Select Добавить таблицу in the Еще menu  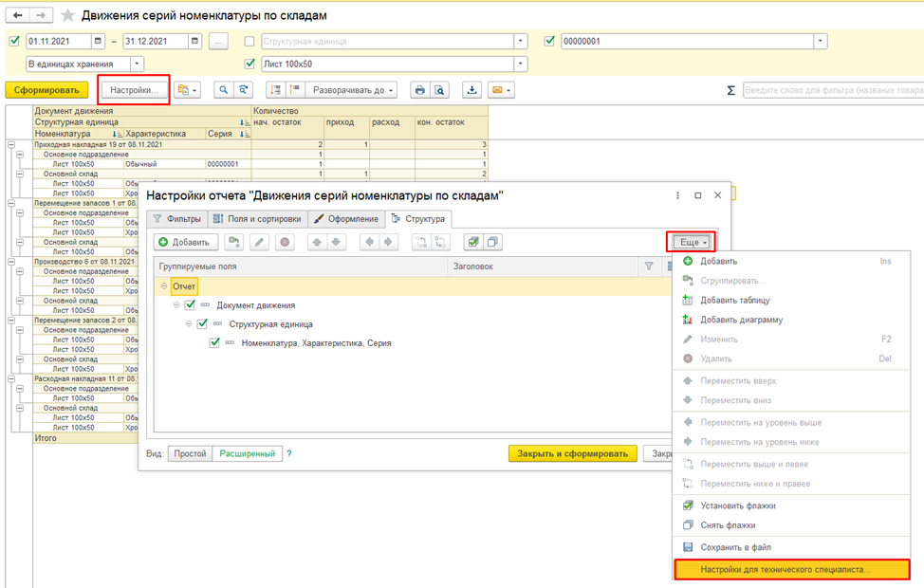click(791, 300)
